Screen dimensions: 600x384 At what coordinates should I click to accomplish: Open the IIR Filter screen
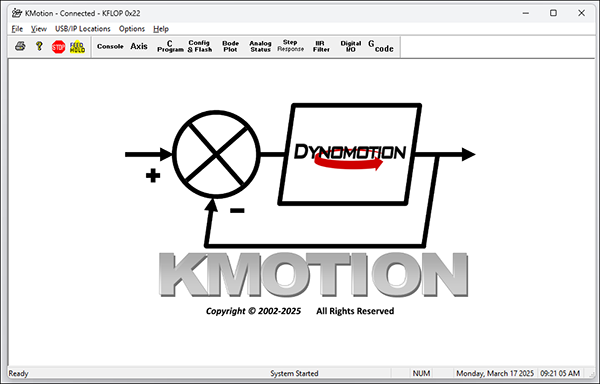point(321,46)
